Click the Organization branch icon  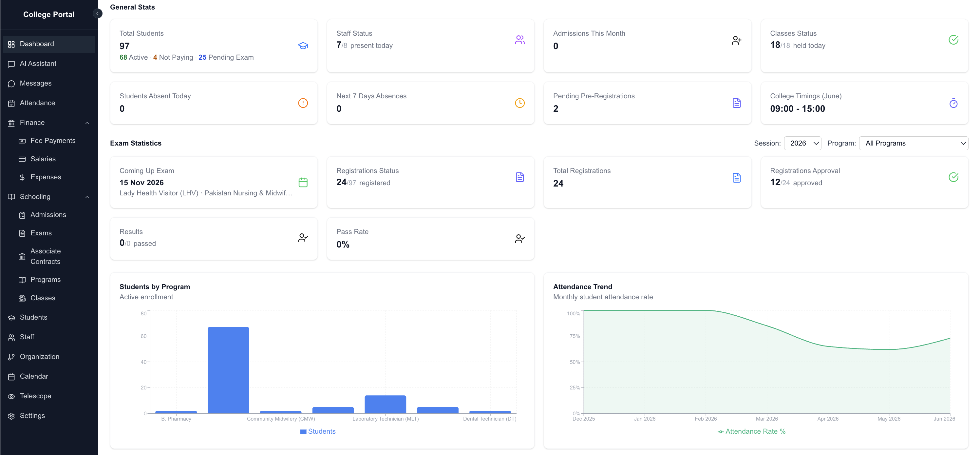pyautogui.click(x=11, y=357)
